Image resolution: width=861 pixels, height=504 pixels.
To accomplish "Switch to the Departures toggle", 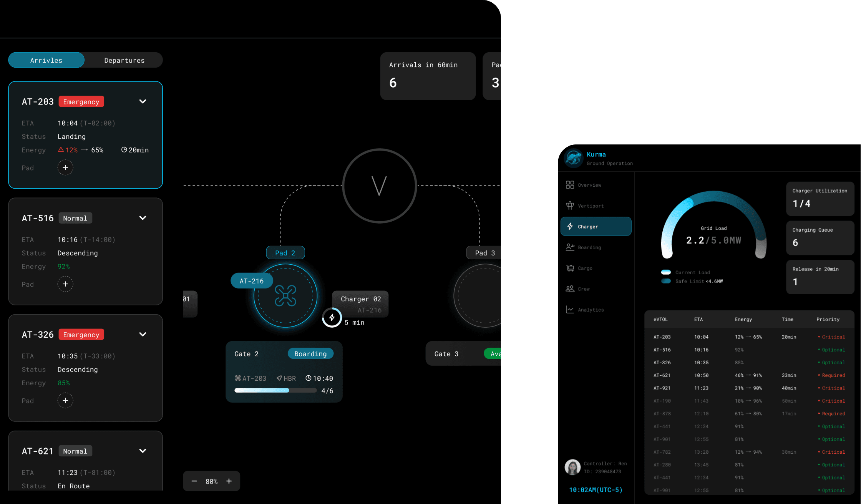I will tap(124, 60).
